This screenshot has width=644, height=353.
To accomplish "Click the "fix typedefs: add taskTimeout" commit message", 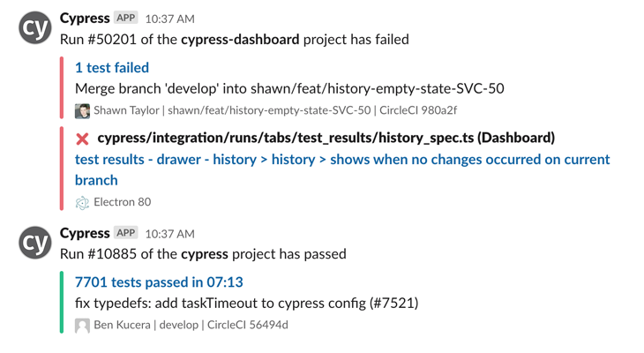I will point(246,304).
